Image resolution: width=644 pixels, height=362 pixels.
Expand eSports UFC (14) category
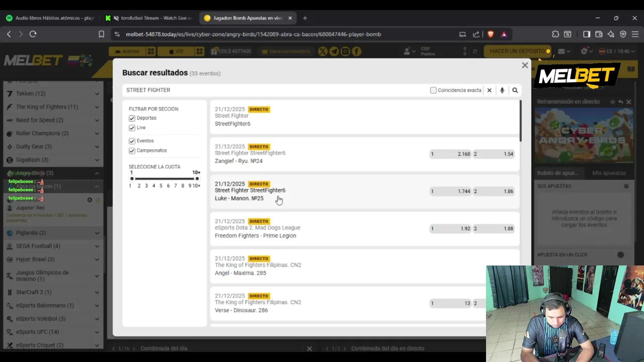(53, 332)
